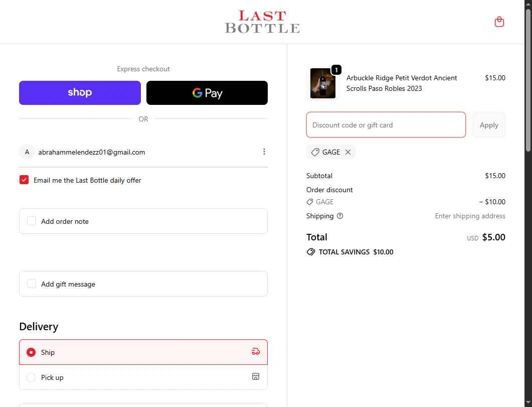
Task: Pay with the Shop Pay button
Action: [80, 93]
